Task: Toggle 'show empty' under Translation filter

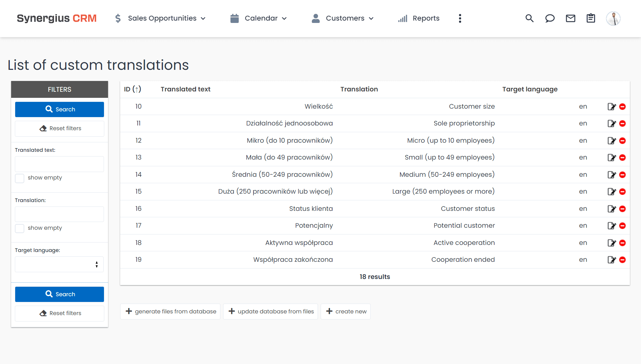Action: click(x=20, y=228)
